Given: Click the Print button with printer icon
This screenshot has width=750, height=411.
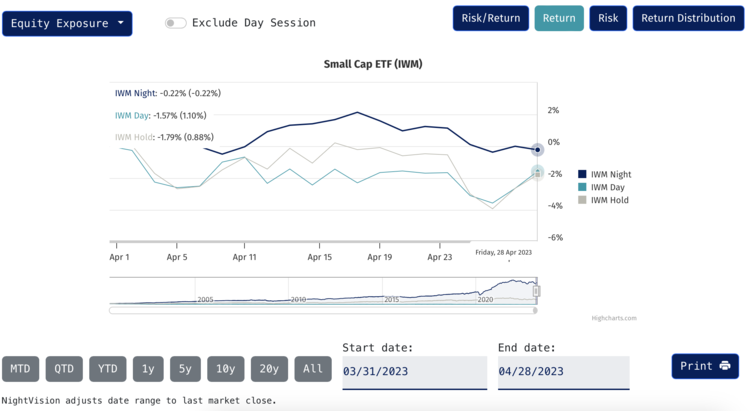Looking at the screenshot, I should (705, 366).
